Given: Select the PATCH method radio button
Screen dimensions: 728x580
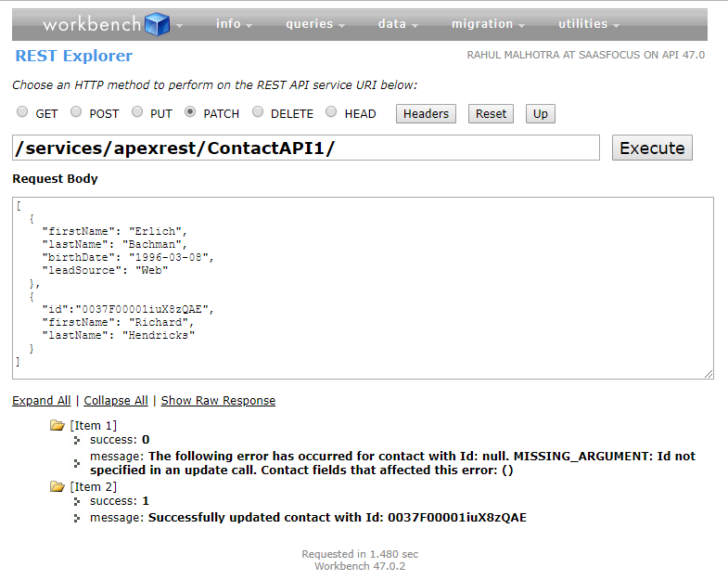Looking at the screenshot, I should 190,111.
